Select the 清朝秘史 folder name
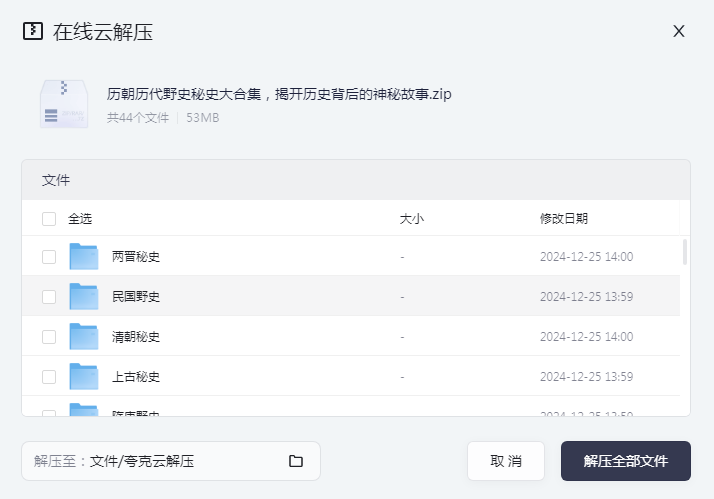 [136, 337]
